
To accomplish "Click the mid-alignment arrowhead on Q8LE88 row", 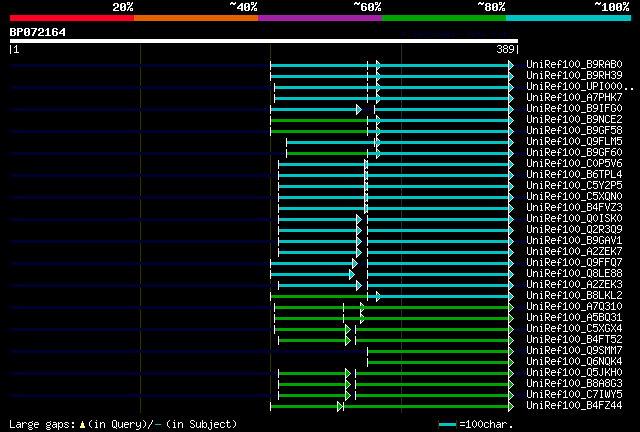I will [352, 274].
